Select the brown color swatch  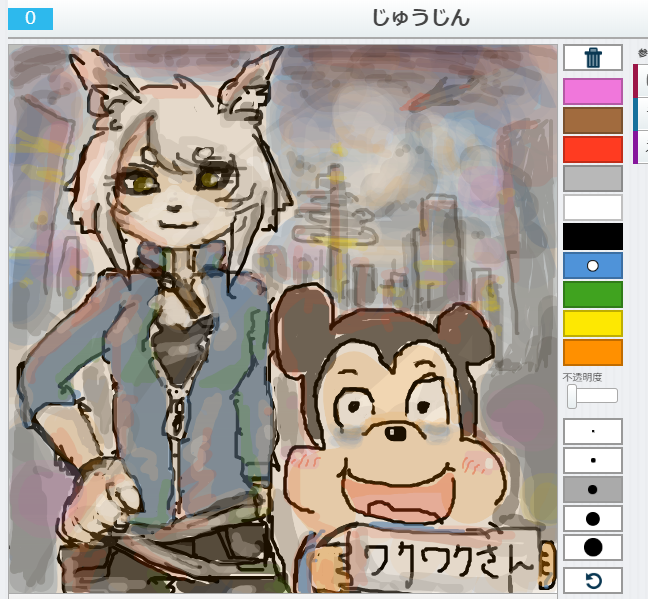[593, 120]
